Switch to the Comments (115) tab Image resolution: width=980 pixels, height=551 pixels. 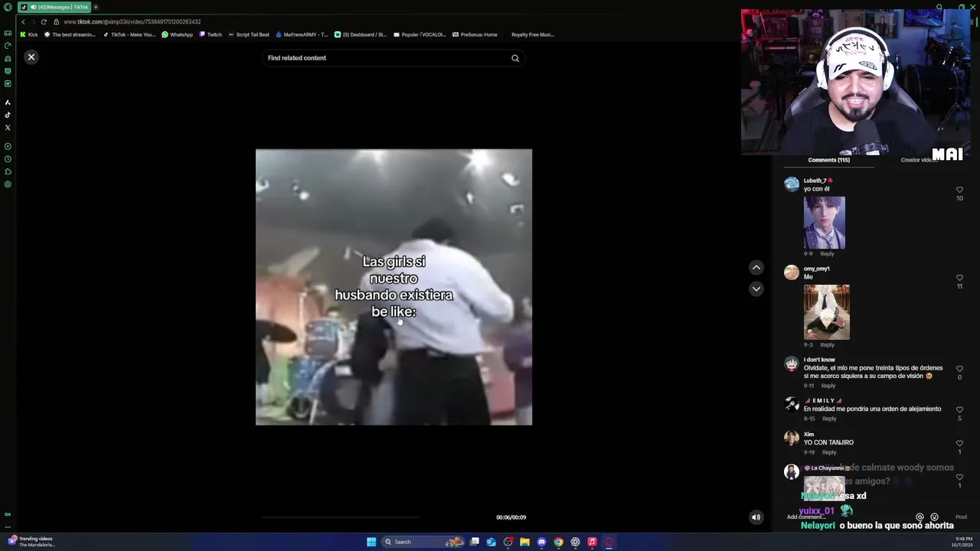pyautogui.click(x=828, y=160)
